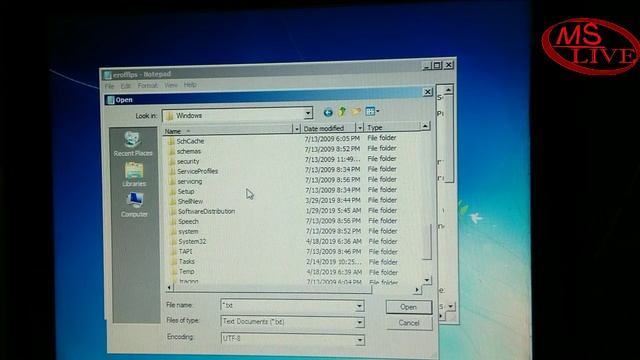The width and height of the screenshot is (640, 360).
Task: Select the Temp folder icon
Action: pos(174,271)
